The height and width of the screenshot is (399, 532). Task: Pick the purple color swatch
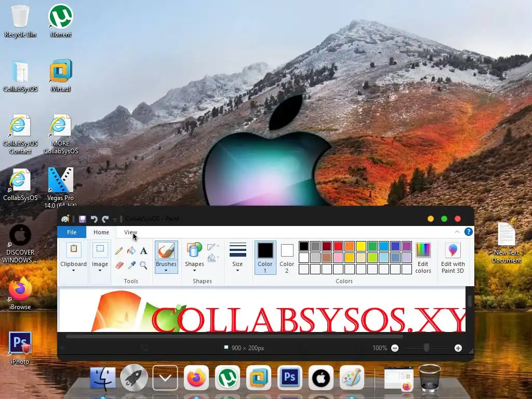tap(406, 246)
